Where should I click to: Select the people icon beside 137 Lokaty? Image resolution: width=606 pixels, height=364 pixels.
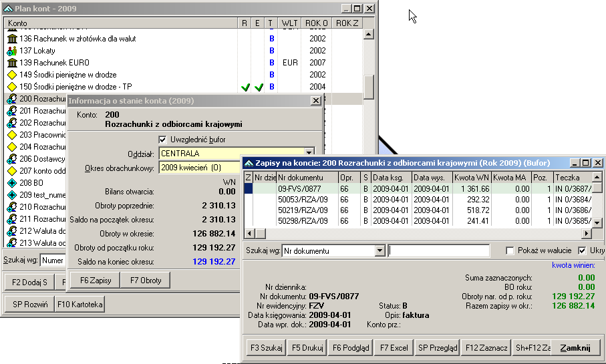click(11, 51)
